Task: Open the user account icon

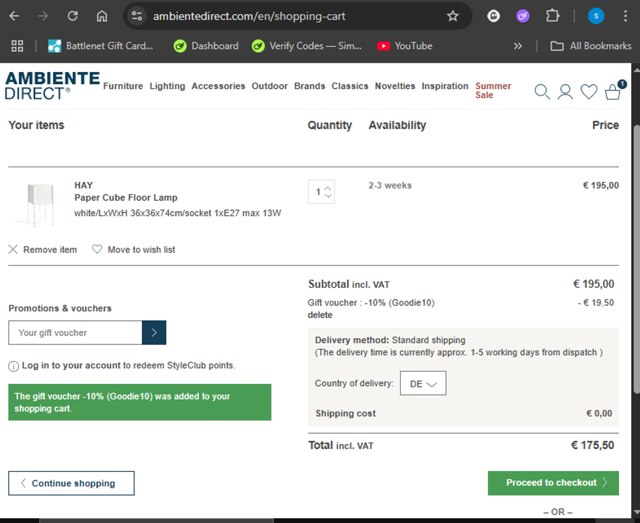Action: click(565, 92)
